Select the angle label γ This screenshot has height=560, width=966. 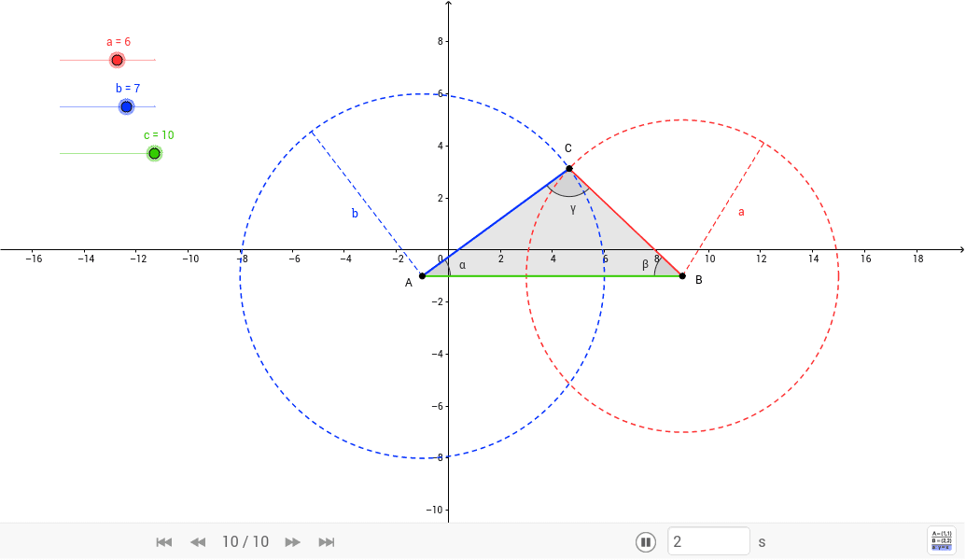pyautogui.click(x=573, y=209)
